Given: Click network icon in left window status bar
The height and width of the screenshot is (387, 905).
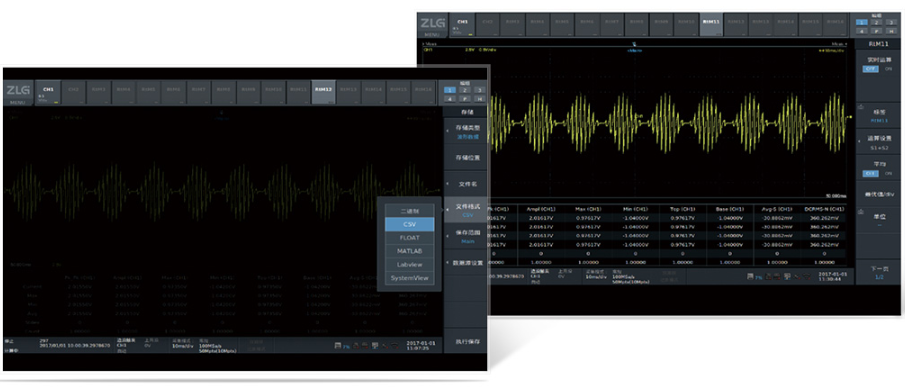Looking at the screenshot, I should (395, 345).
